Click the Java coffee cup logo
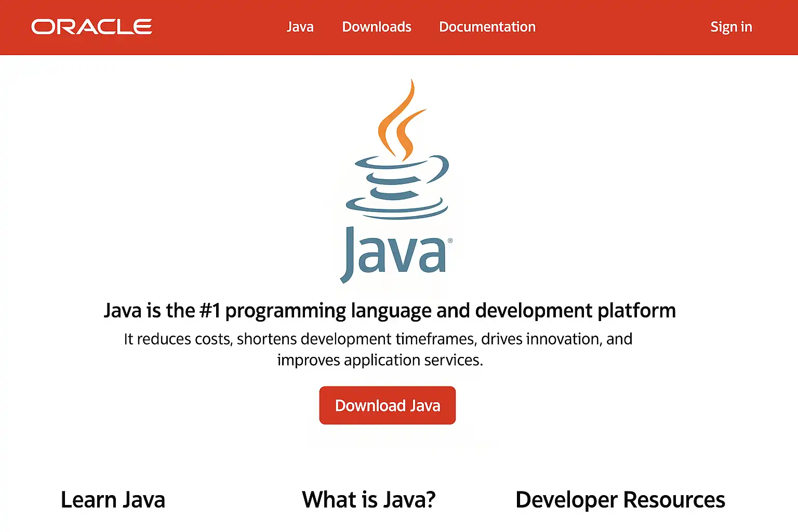798x532 pixels. pyautogui.click(x=397, y=181)
